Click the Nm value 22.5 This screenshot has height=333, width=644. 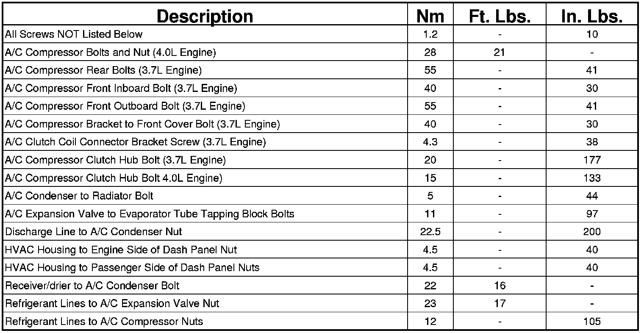point(430,232)
